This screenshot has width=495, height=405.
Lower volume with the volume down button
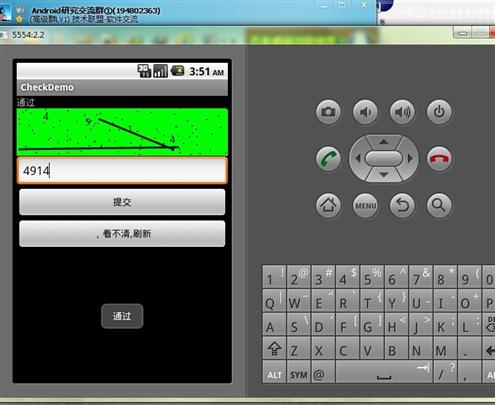(365, 112)
